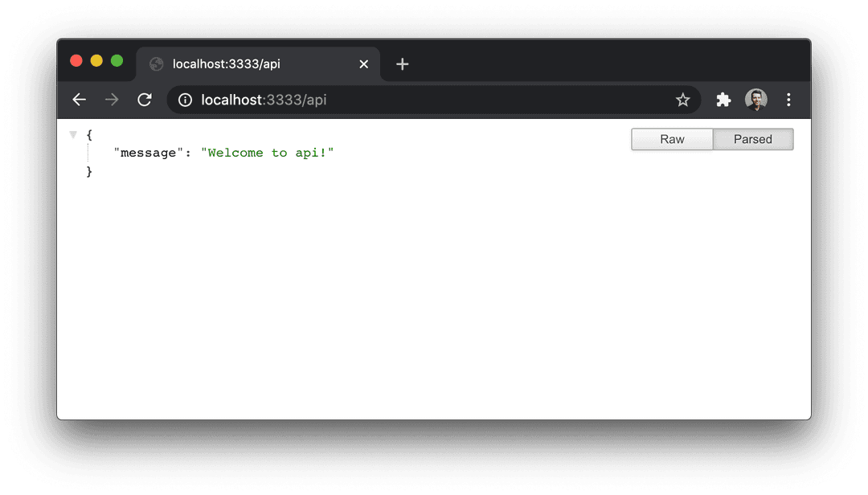Reload the localhost:3333/api page
The width and height of the screenshot is (868, 495).
click(x=145, y=100)
